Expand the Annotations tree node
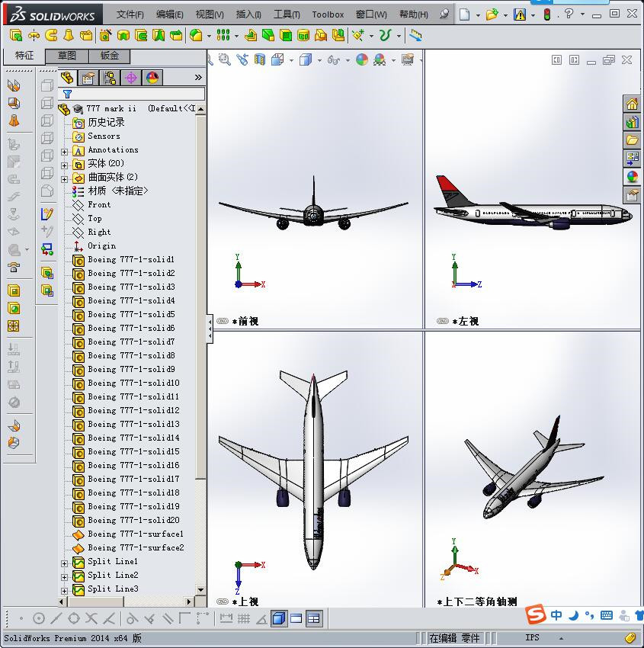Image resolution: width=644 pixels, height=648 pixels. (x=65, y=152)
